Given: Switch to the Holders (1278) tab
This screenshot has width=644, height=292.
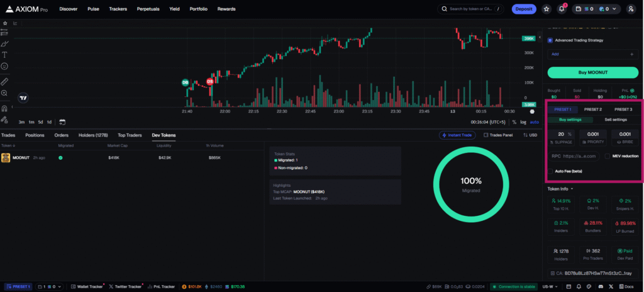Looking at the screenshot, I should click(93, 135).
